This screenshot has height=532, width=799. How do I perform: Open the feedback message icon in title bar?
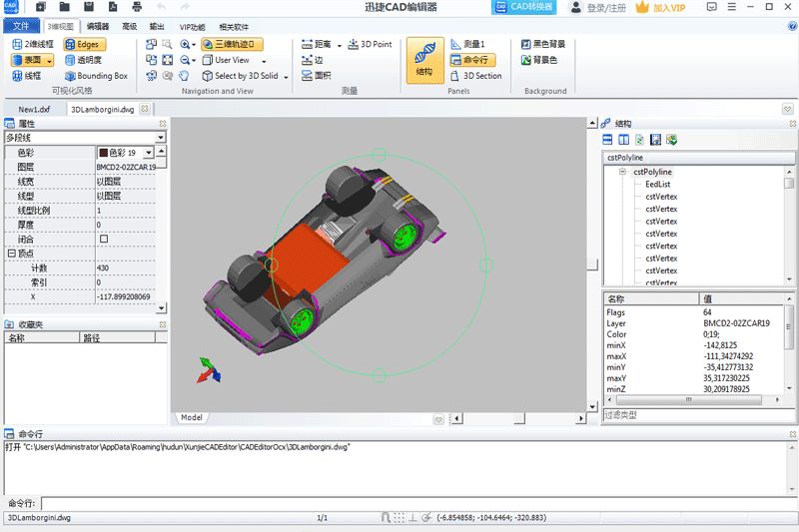pyautogui.click(x=712, y=7)
